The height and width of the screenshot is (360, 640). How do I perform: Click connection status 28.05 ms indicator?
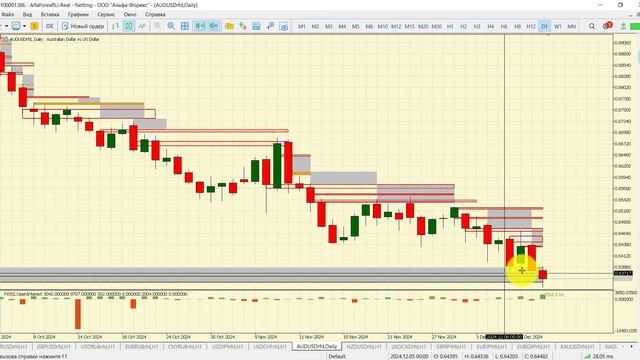tap(598, 356)
